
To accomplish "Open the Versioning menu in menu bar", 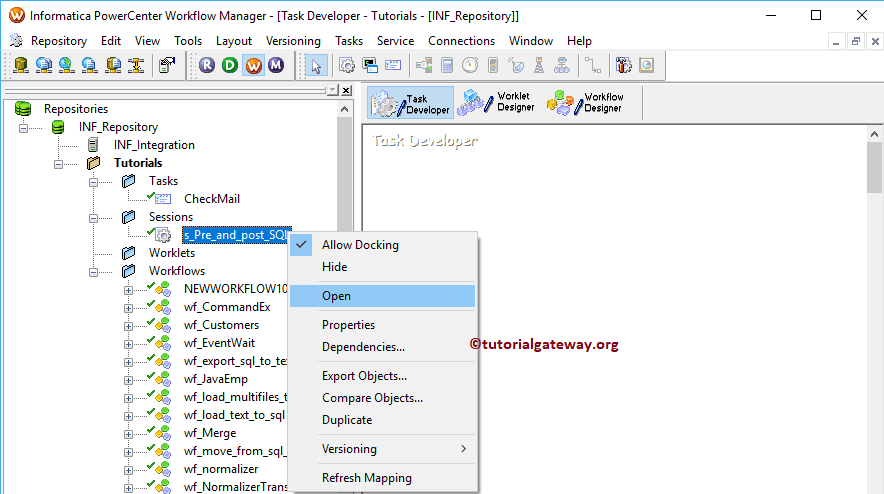I will click(x=293, y=41).
